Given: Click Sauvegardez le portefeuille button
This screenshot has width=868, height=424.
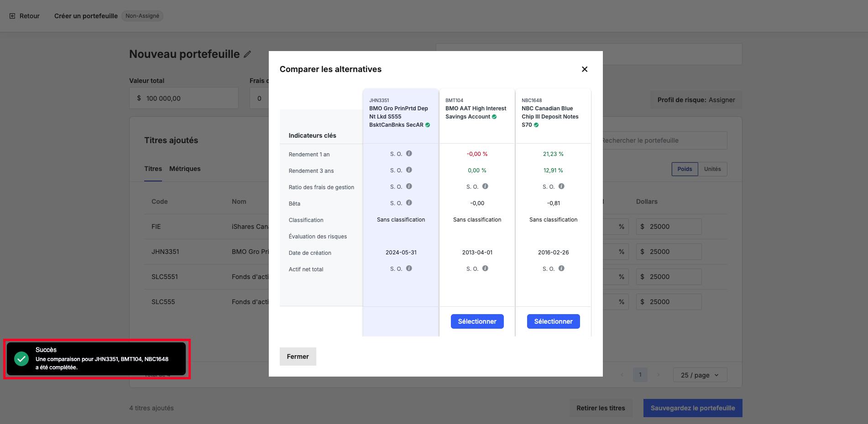Looking at the screenshot, I should pyautogui.click(x=693, y=408).
